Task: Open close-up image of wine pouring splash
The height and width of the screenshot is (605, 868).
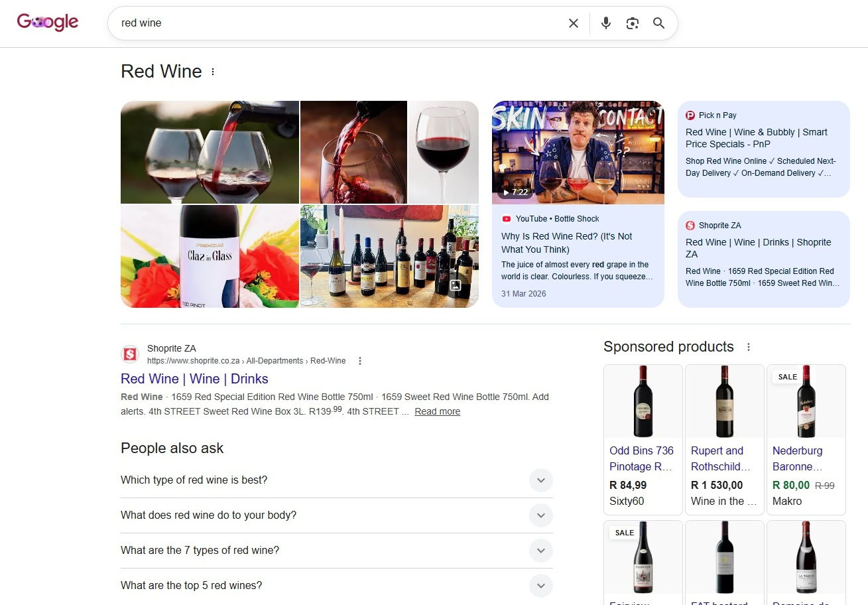Action: (353, 152)
